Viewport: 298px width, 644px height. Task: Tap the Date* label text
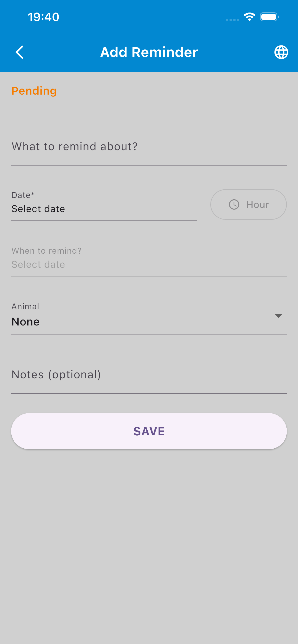click(x=23, y=195)
